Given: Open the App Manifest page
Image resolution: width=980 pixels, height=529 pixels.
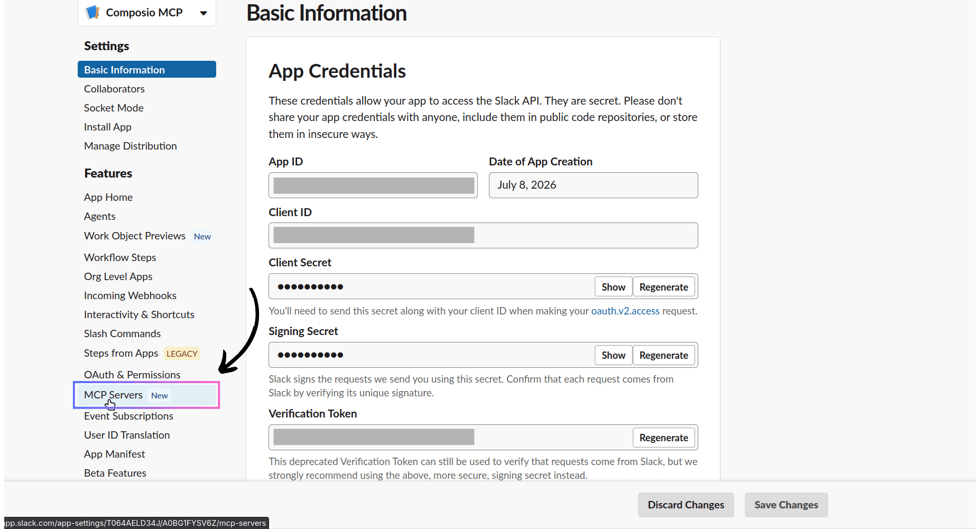Looking at the screenshot, I should pos(114,454).
